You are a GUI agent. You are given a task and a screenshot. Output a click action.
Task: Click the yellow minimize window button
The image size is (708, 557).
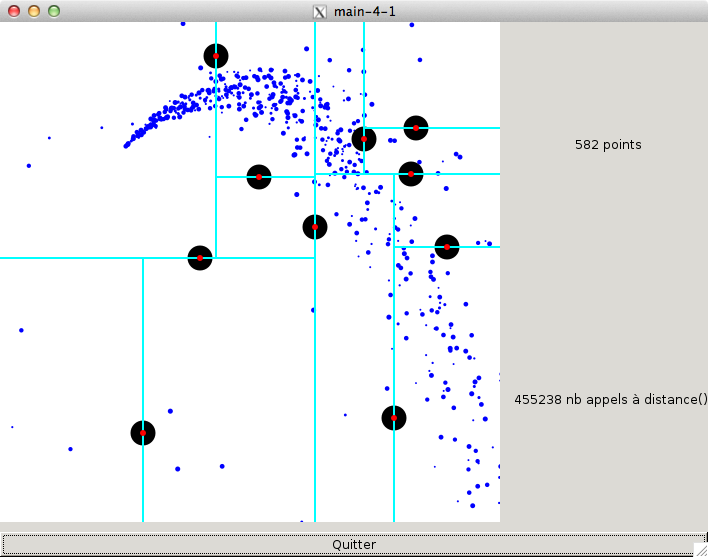click(x=33, y=11)
